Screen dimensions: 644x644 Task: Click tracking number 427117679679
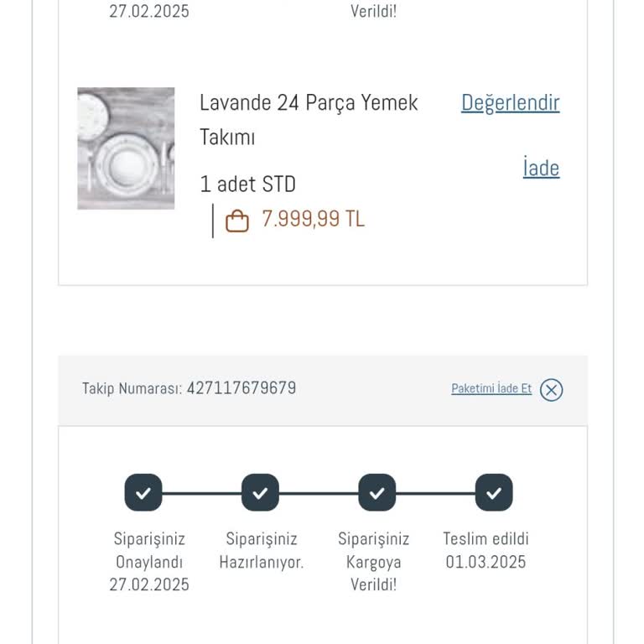(x=241, y=389)
